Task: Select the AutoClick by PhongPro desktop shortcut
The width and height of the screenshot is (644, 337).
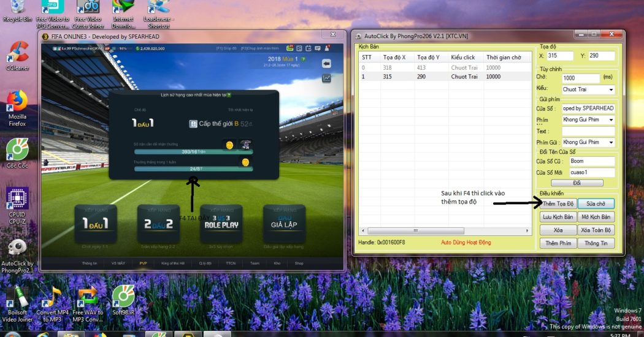Action: click(17, 256)
